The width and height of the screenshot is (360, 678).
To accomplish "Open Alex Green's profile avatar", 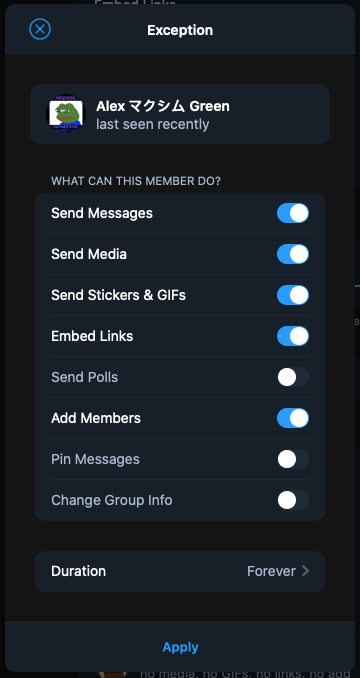I will click(66, 114).
